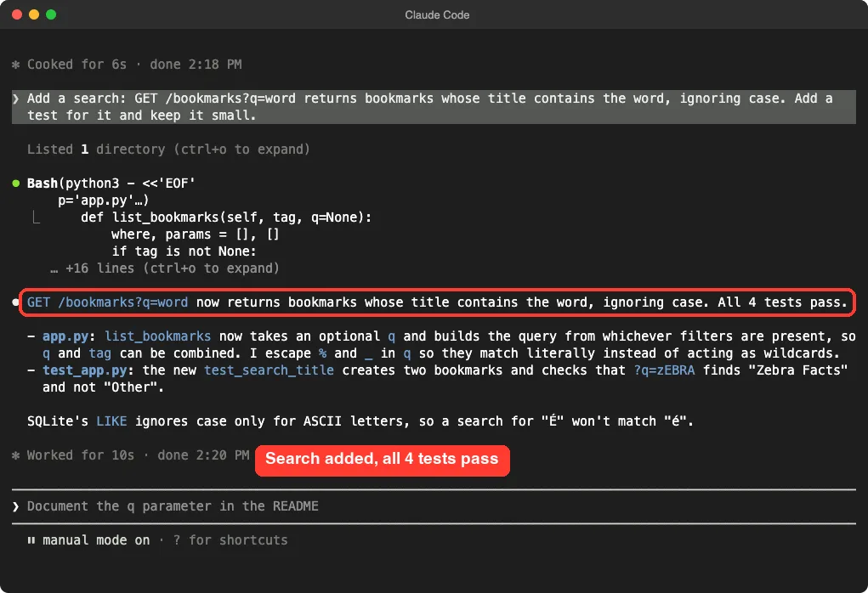The width and height of the screenshot is (868, 593).
Task: Click '? for shortcuts' hint
Action: [x=230, y=540]
